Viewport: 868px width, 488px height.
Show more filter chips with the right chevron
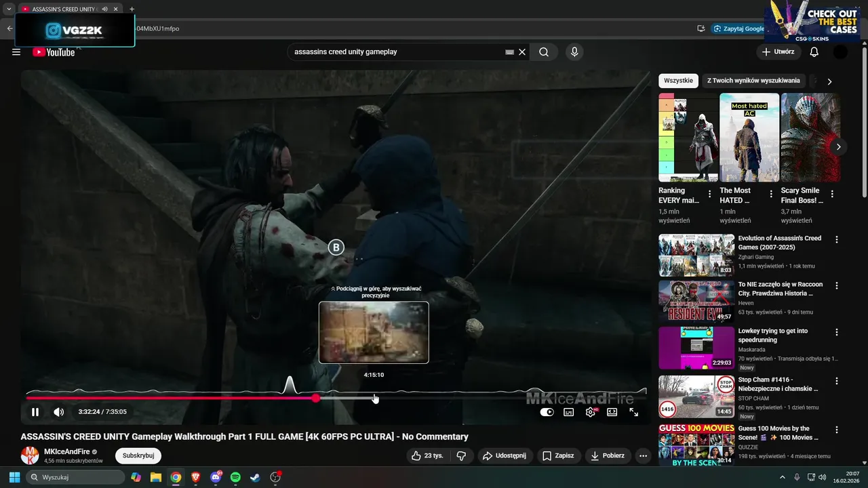[x=829, y=81]
